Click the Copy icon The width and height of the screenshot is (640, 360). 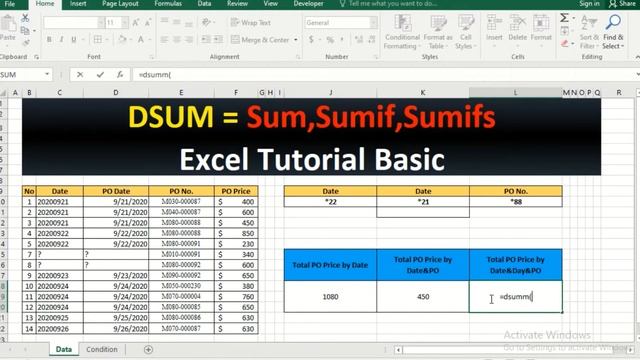(25, 31)
